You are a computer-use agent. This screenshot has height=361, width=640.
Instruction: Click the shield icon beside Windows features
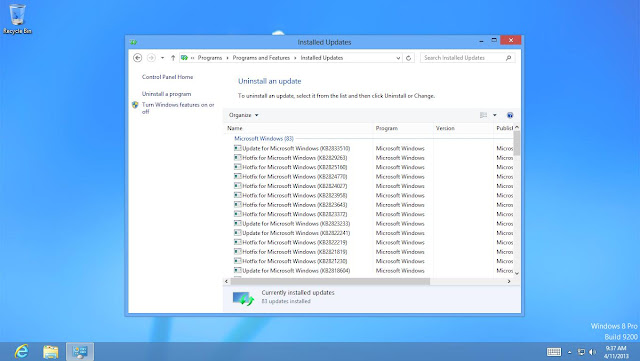tap(135, 105)
